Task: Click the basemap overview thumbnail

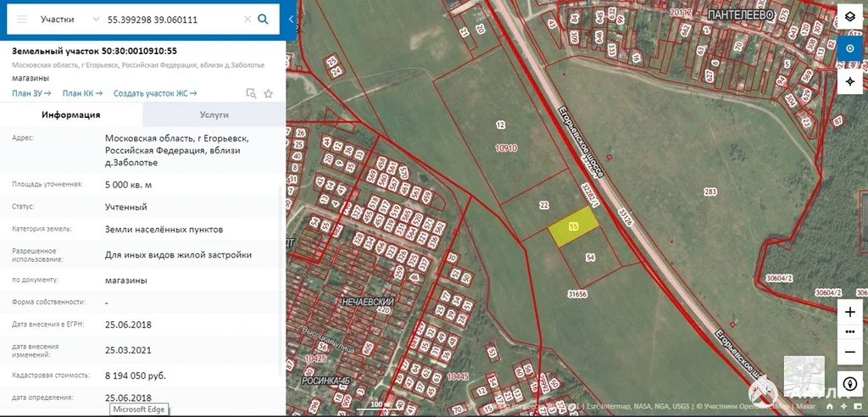Action: (x=804, y=375)
